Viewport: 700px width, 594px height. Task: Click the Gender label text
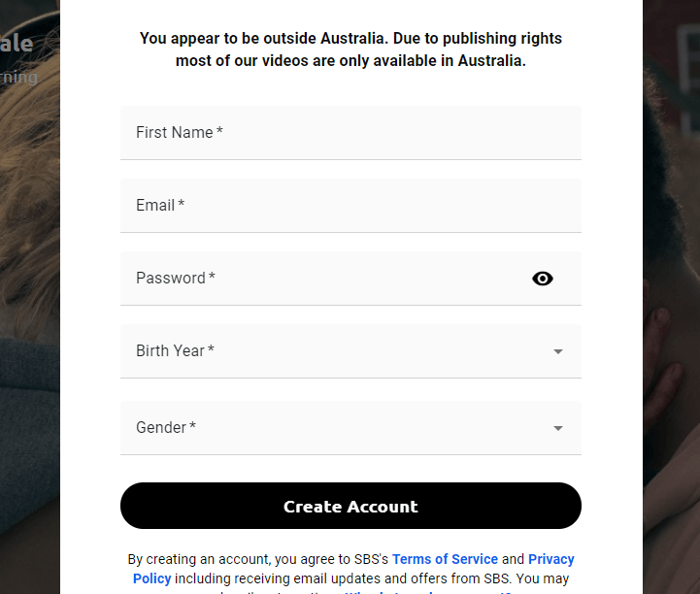coord(166,427)
